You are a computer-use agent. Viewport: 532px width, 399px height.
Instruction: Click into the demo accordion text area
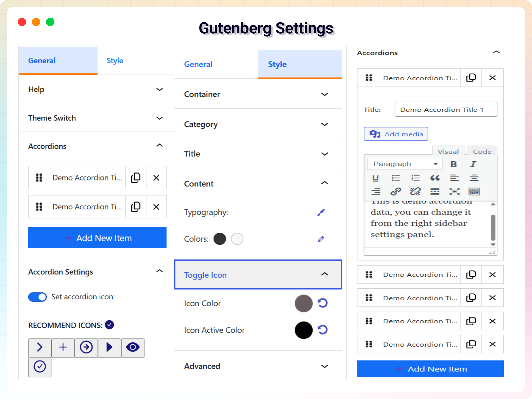(x=427, y=224)
